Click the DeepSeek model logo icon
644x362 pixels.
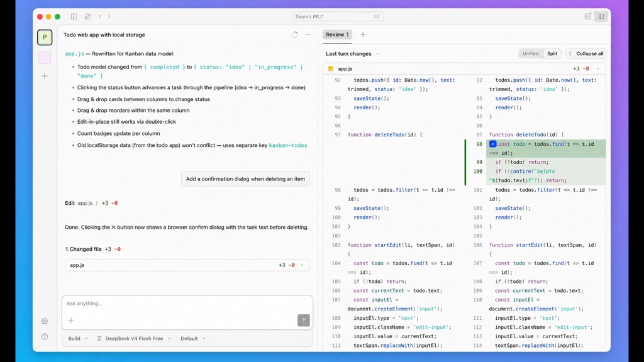click(99, 339)
